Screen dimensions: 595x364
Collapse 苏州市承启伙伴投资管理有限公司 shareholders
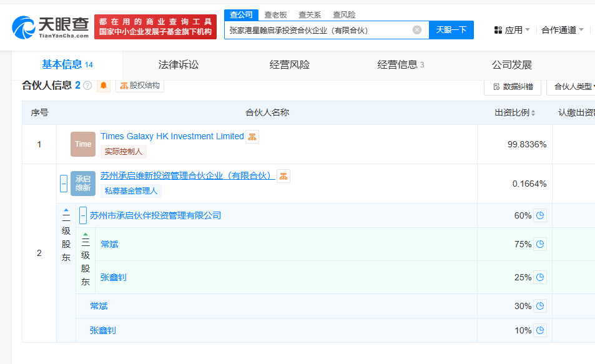click(x=83, y=215)
